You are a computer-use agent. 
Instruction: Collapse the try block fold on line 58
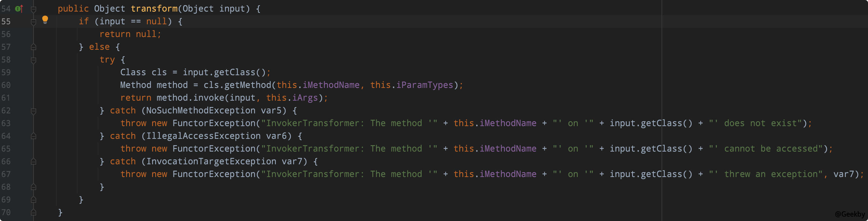click(33, 60)
